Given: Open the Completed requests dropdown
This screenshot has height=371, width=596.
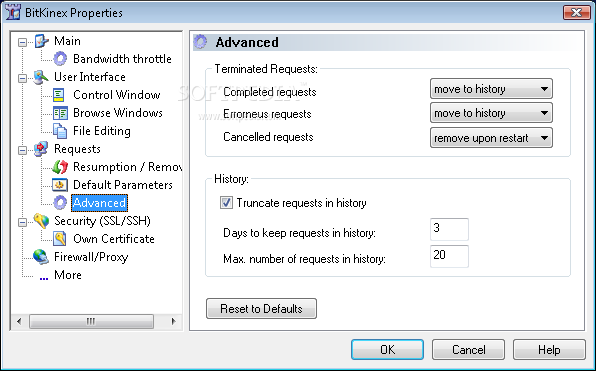Looking at the screenshot, I should point(491,89).
